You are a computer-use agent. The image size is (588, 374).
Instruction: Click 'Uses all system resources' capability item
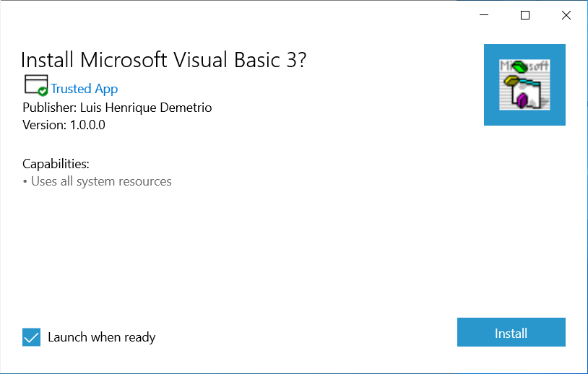tap(101, 181)
